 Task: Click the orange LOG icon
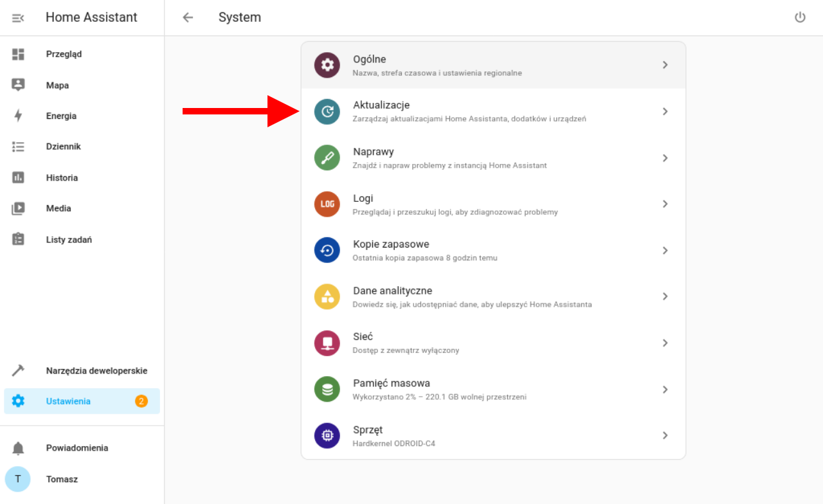[327, 204]
